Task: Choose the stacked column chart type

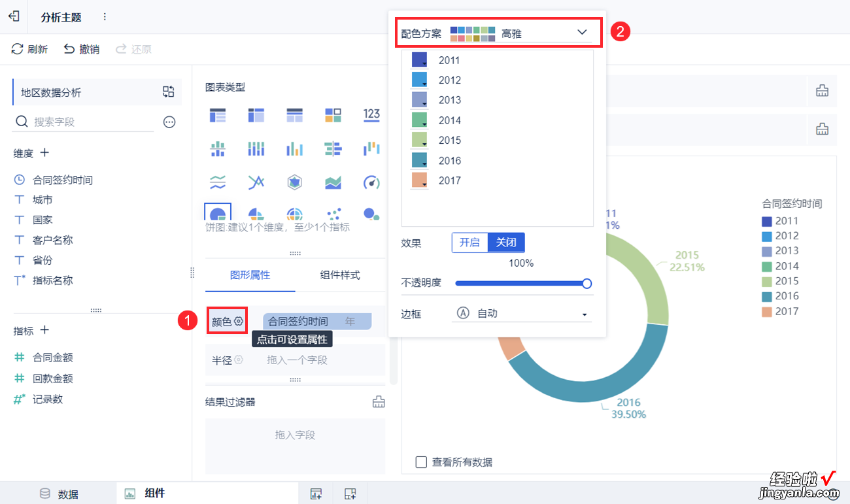Action: pos(256,149)
